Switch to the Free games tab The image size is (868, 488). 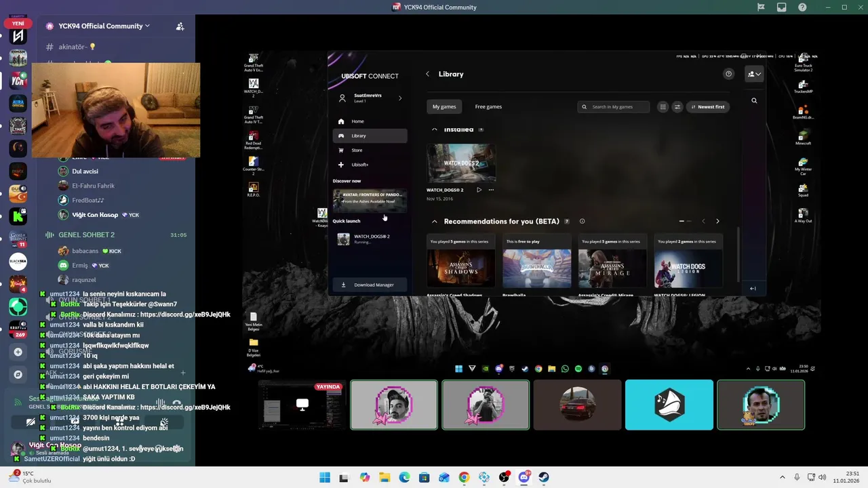coord(488,106)
